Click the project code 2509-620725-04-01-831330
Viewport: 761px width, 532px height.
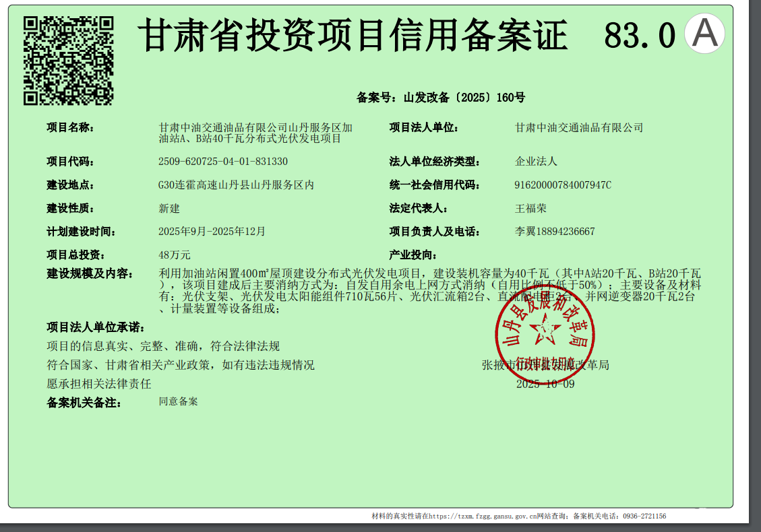click(x=222, y=162)
